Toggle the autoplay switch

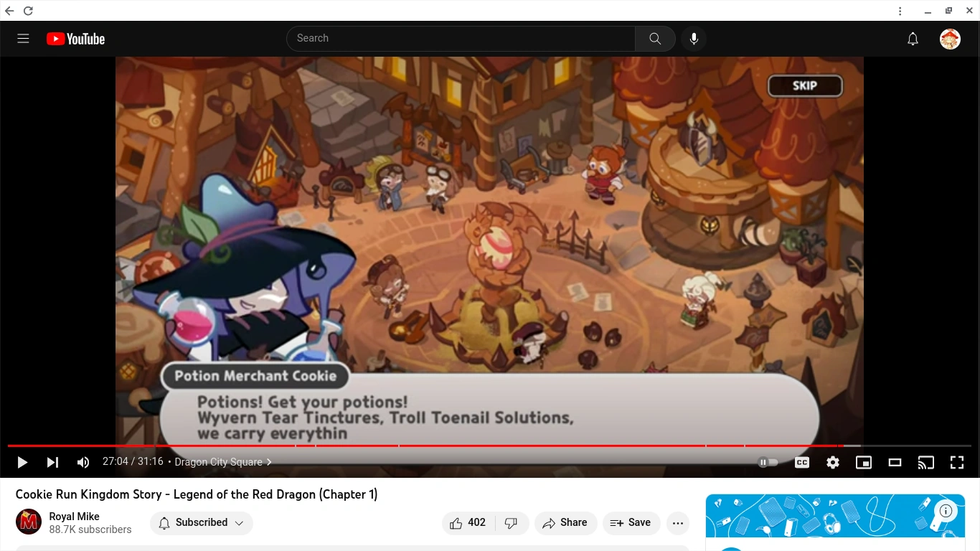click(x=768, y=463)
